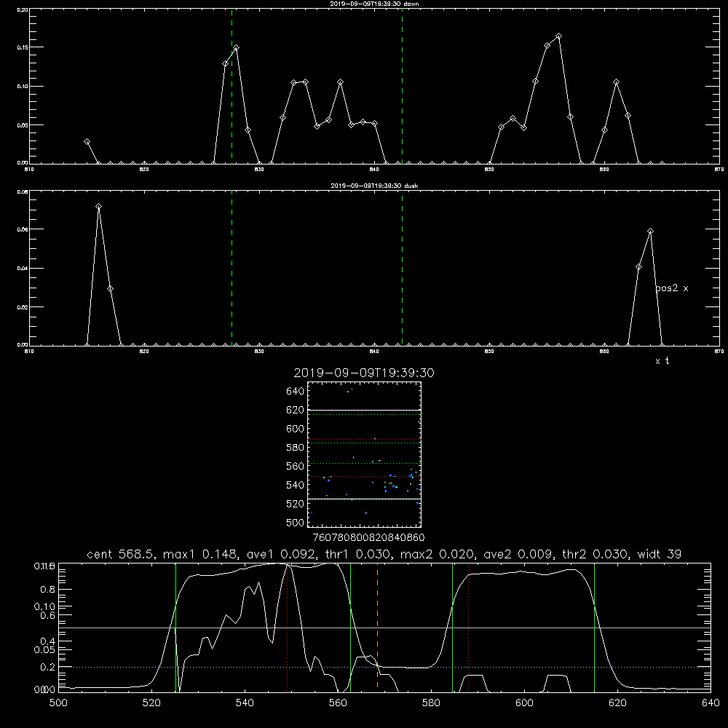728x728 pixels.
Task: Click the 'widt 39' value in stats line
Action: [x=660, y=554]
